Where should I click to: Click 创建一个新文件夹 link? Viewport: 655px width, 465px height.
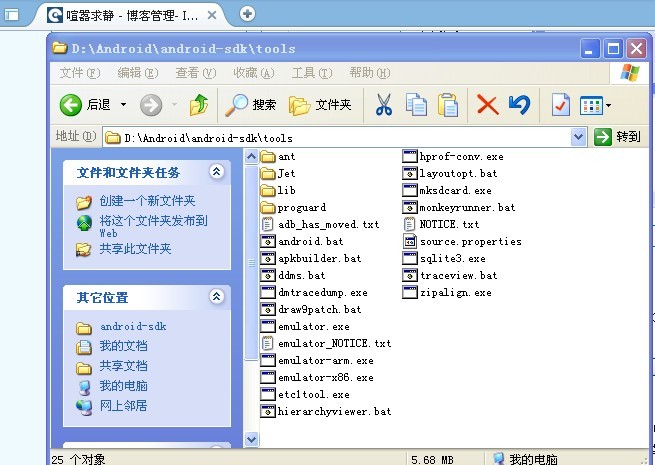[x=147, y=201]
